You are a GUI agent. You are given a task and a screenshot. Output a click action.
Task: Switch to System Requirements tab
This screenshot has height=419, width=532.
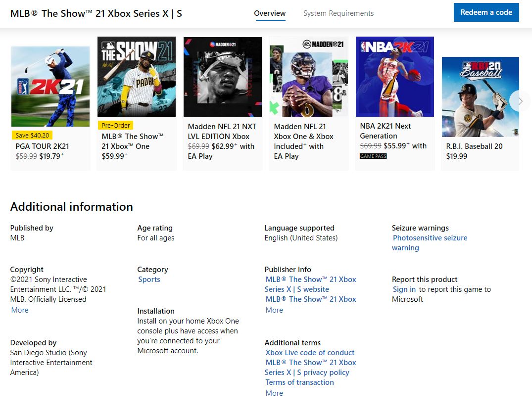click(339, 13)
